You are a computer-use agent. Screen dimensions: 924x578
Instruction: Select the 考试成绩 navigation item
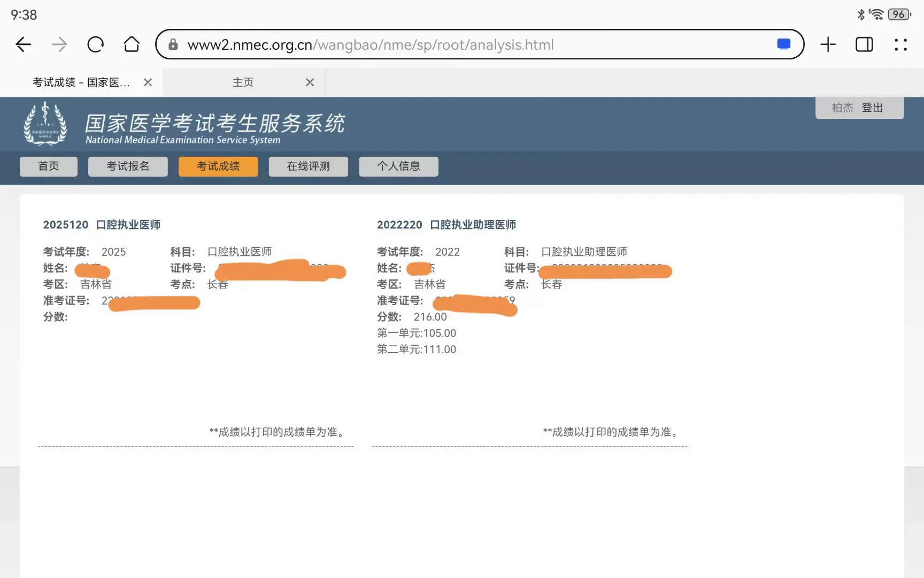click(x=218, y=166)
